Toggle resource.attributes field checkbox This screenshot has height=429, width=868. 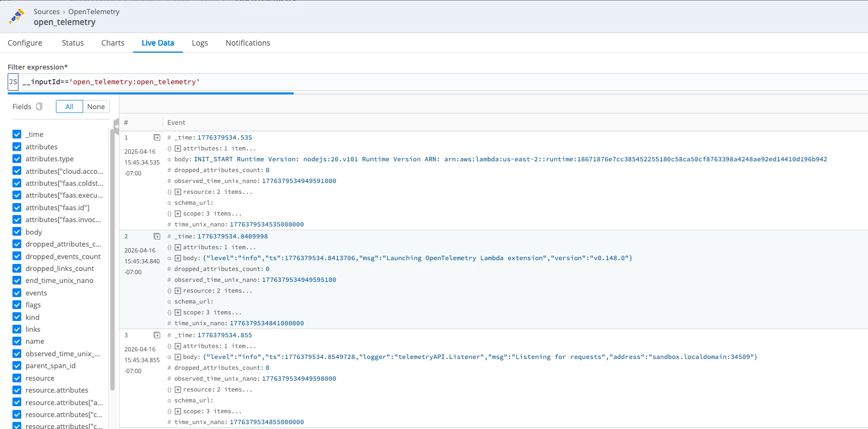pyautogui.click(x=17, y=390)
